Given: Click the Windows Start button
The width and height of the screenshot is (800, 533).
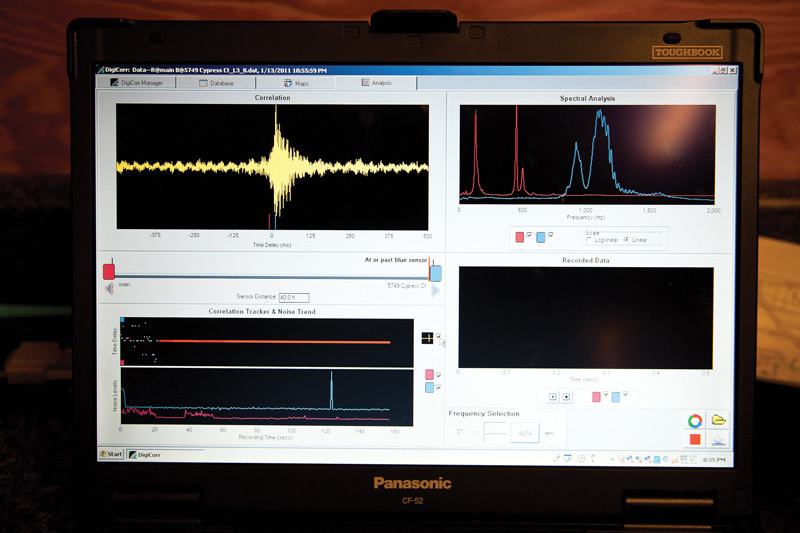Looking at the screenshot, I should (112, 454).
